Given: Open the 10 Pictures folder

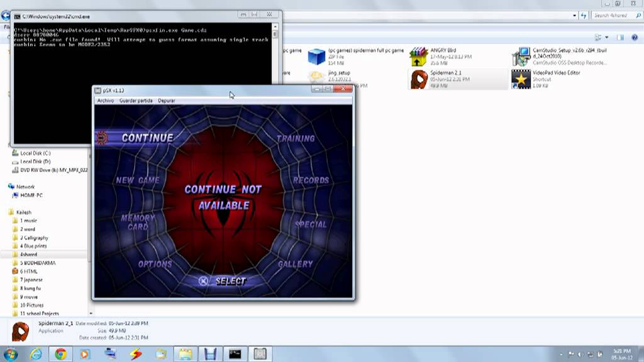Looking at the screenshot, I should (31, 305).
